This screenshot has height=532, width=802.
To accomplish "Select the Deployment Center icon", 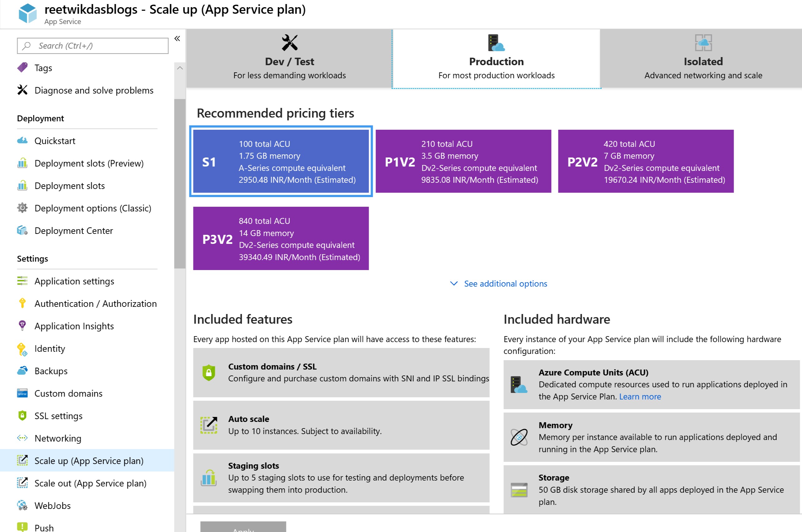I will (22, 230).
